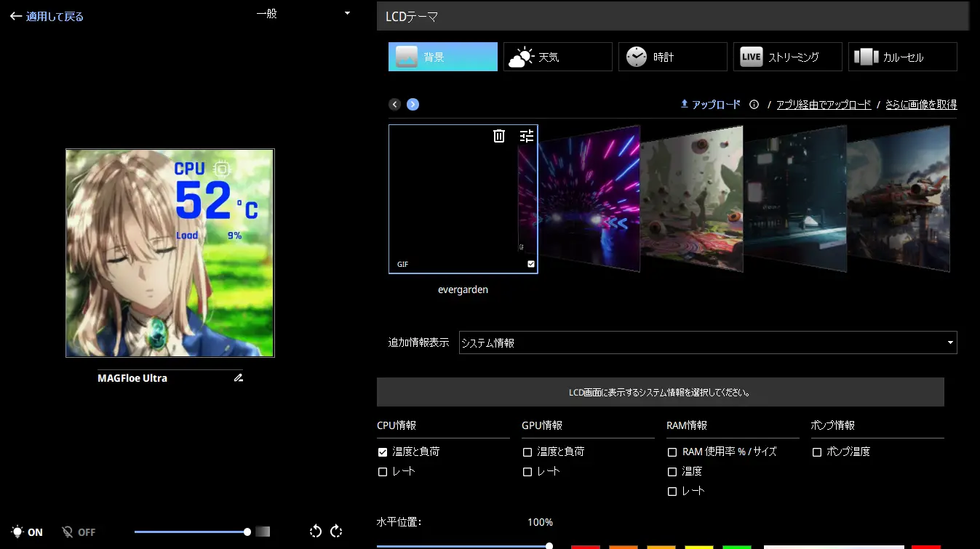980x549 pixels.
Task: Click アプリ経由でアップロード link
Action: (x=824, y=105)
